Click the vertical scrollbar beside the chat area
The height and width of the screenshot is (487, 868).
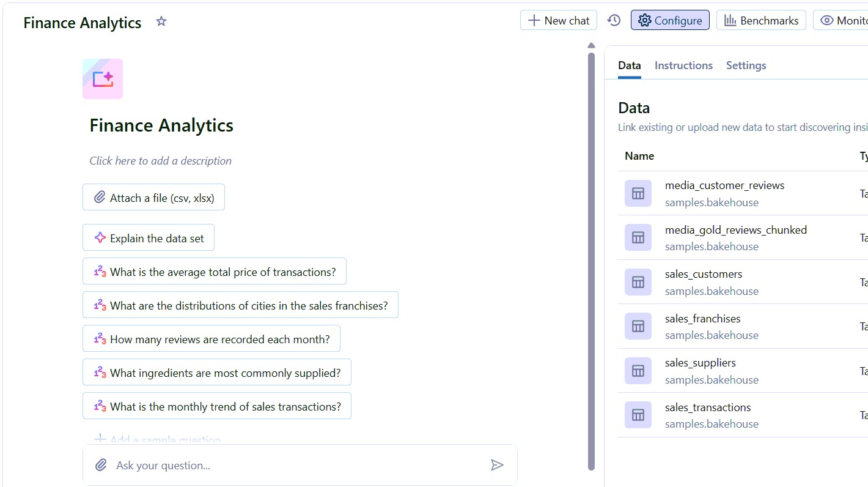click(x=590, y=245)
